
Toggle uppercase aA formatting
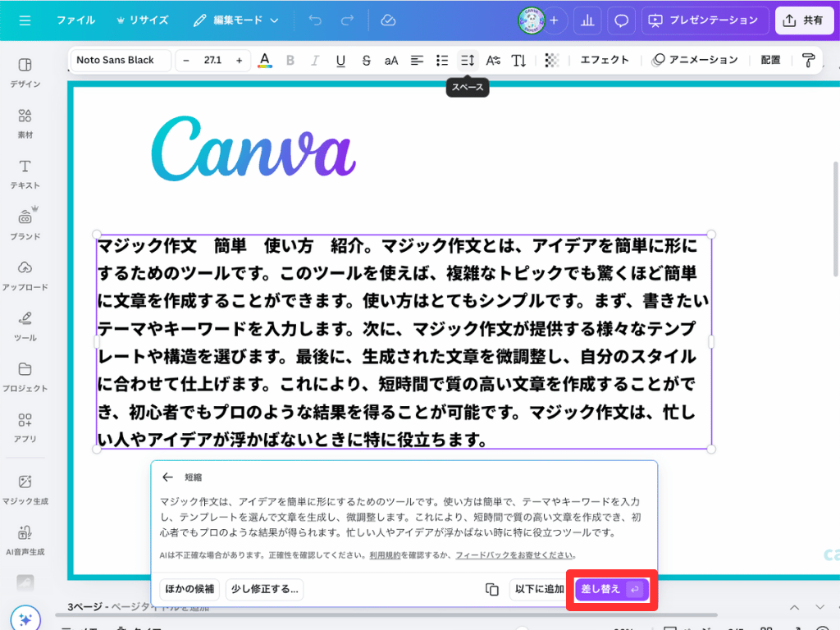[x=391, y=60]
